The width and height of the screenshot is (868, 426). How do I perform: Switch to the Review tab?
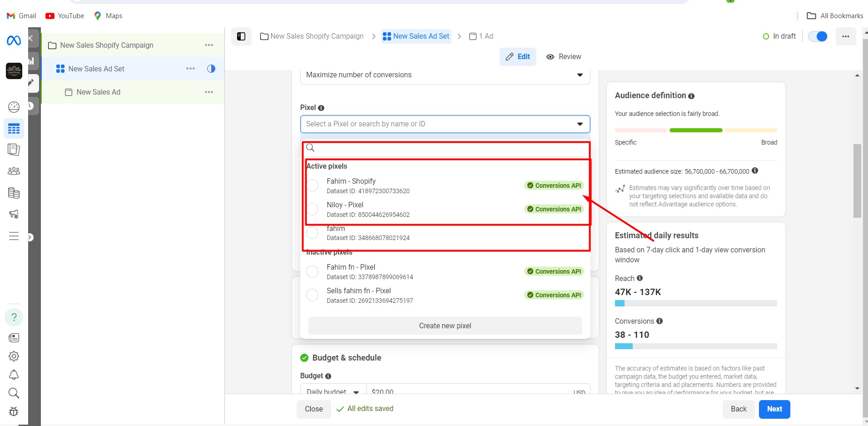point(564,57)
